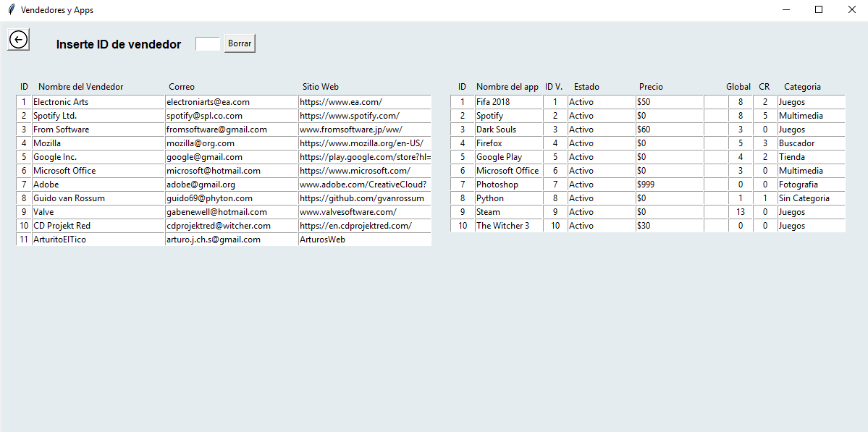Click the Fotografia category cell
This screenshot has width=868, height=432.
[x=812, y=185]
